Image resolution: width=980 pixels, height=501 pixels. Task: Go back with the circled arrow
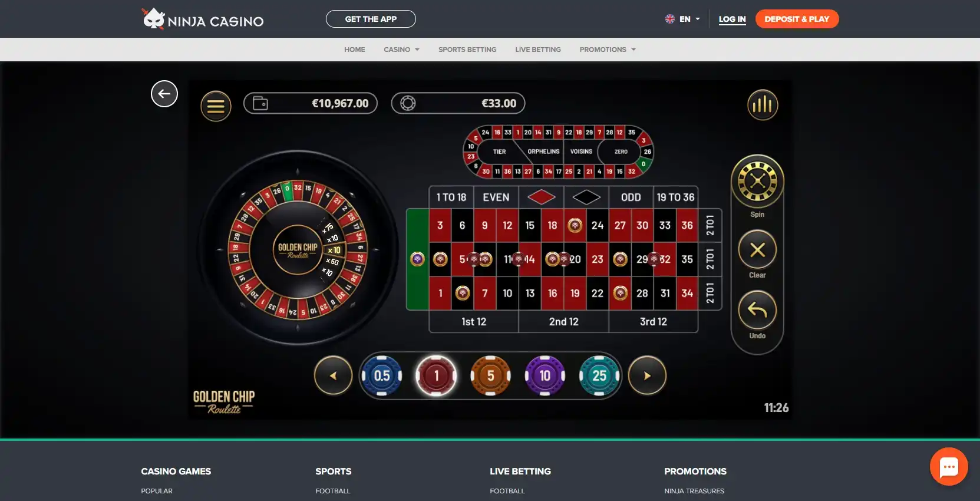164,94
